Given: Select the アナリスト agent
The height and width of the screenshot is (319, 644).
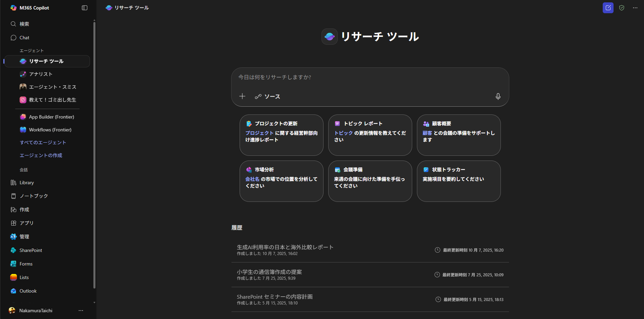Looking at the screenshot, I should click(x=41, y=74).
